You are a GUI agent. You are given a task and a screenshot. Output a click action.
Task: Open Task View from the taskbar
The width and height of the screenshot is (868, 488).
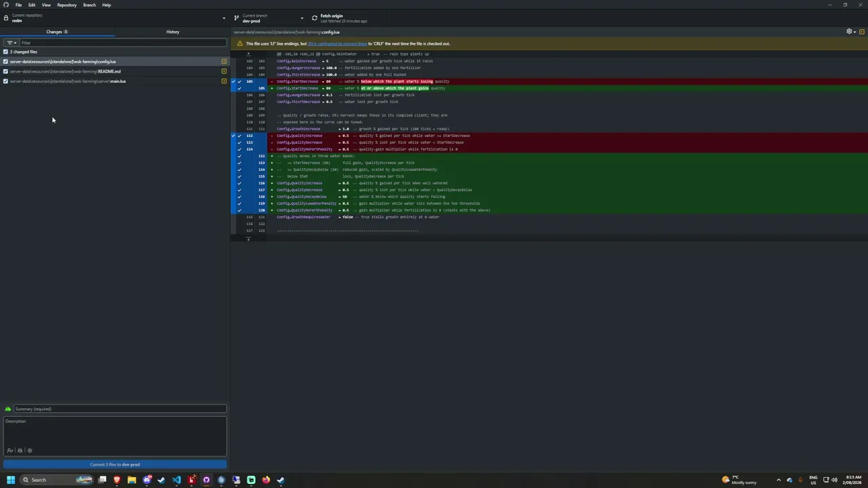102,480
